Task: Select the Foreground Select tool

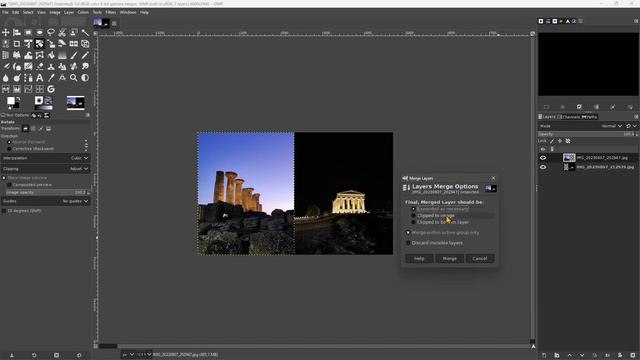Action: click(x=73, y=32)
